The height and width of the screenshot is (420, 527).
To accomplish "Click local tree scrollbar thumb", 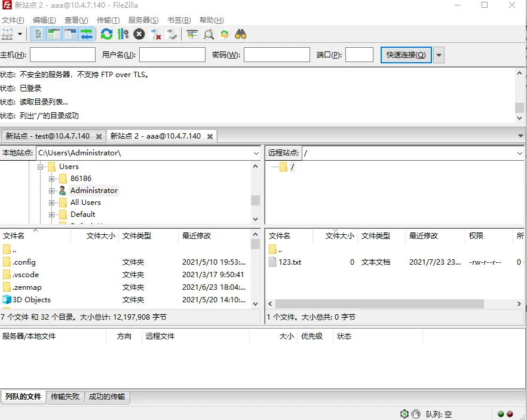I will click(x=256, y=200).
